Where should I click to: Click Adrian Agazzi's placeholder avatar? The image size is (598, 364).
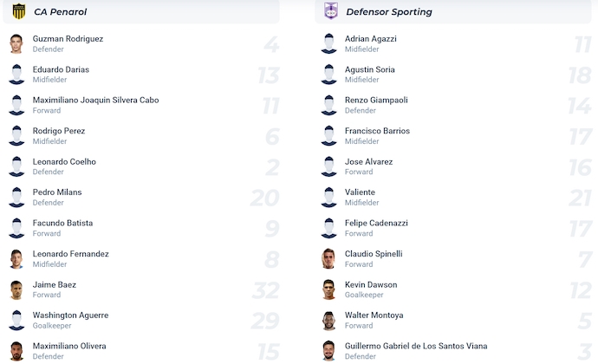click(x=328, y=44)
